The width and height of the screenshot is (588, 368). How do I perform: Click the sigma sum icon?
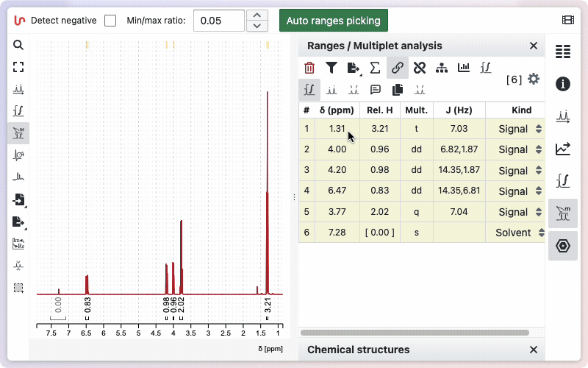point(375,68)
